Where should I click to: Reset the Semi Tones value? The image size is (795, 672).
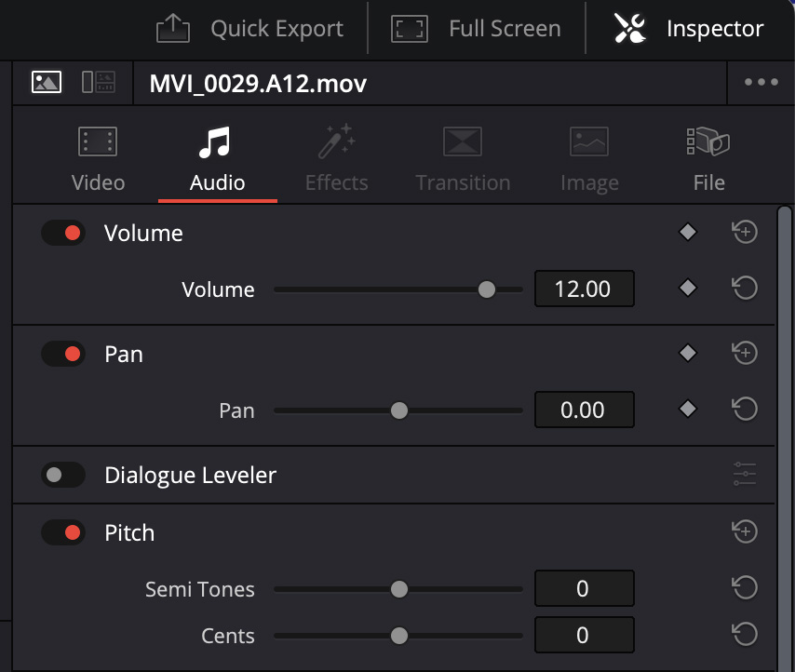click(x=744, y=588)
